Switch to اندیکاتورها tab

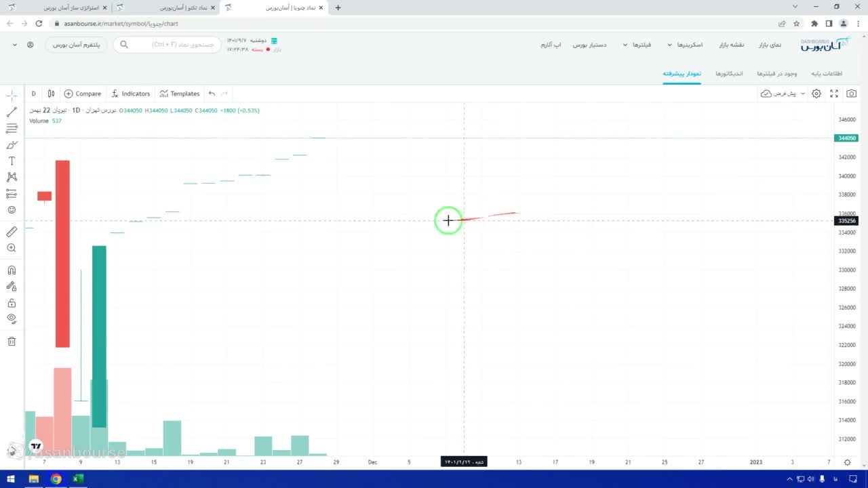pos(730,73)
